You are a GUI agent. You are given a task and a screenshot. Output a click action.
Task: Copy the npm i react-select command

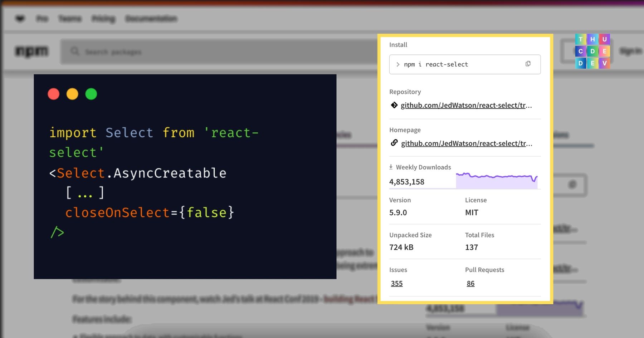click(x=528, y=64)
